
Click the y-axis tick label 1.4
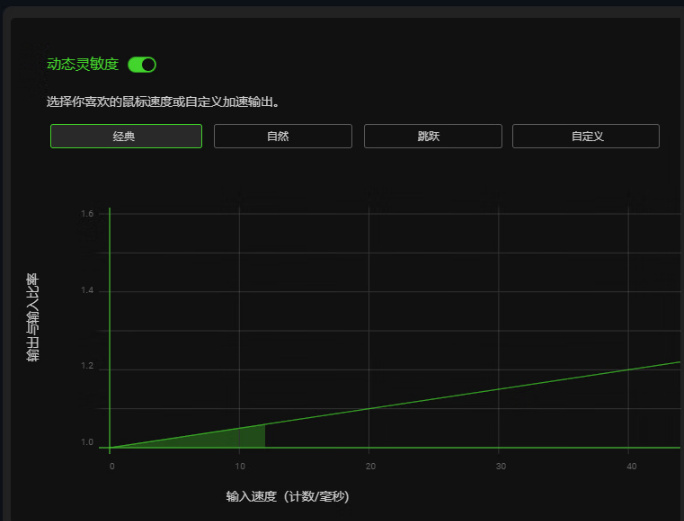coord(87,290)
